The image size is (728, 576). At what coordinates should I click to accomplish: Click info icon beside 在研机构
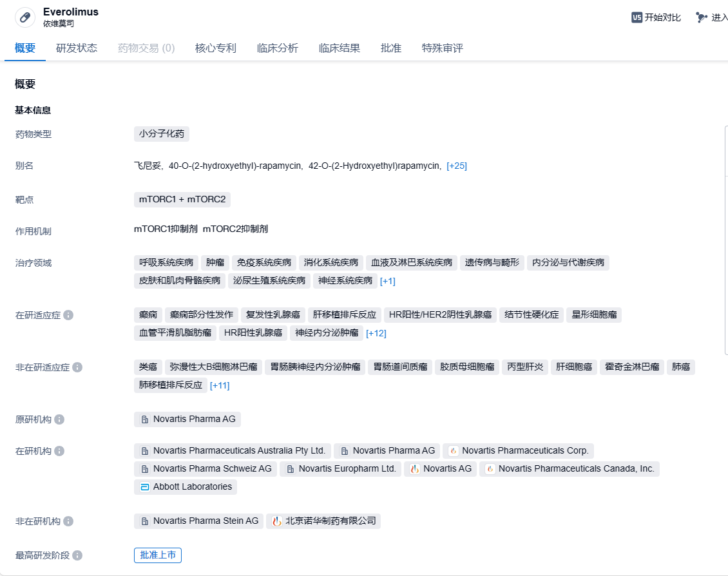(59, 451)
